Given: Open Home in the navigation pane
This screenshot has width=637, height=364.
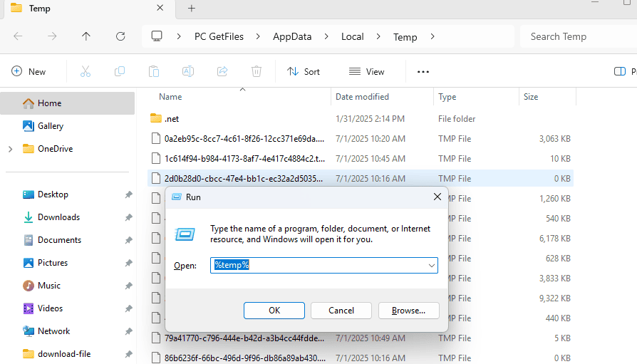Looking at the screenshot, I should [68, 103].
